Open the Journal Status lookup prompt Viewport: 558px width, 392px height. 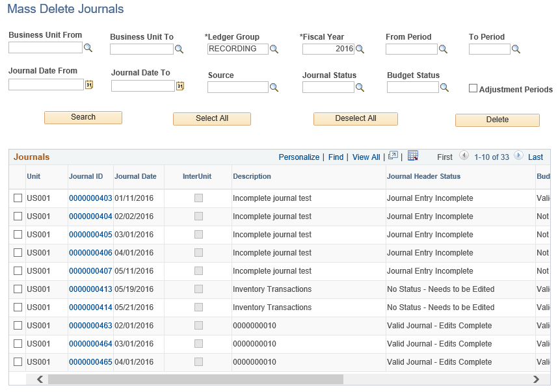(x=360, y=87)
